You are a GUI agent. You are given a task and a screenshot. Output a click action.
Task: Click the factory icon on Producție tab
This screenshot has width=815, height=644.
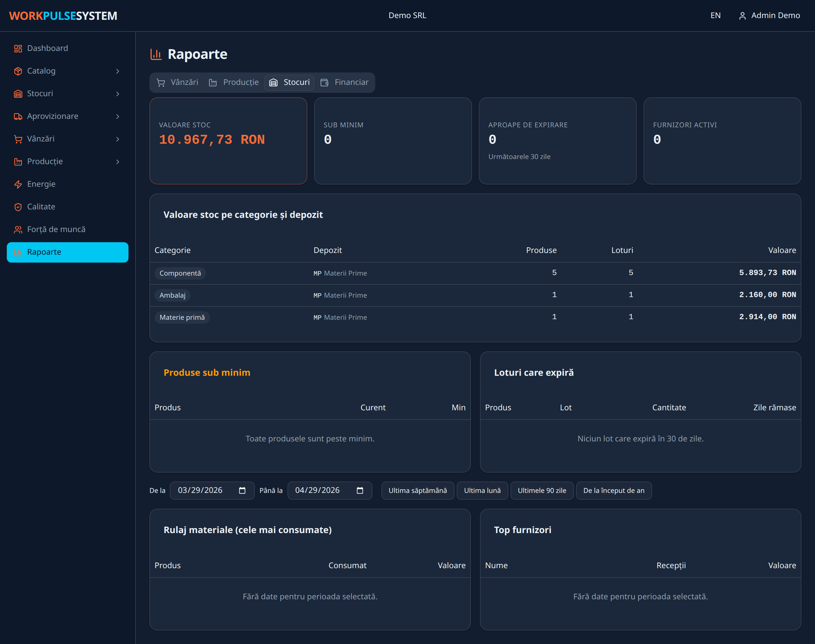213,83
